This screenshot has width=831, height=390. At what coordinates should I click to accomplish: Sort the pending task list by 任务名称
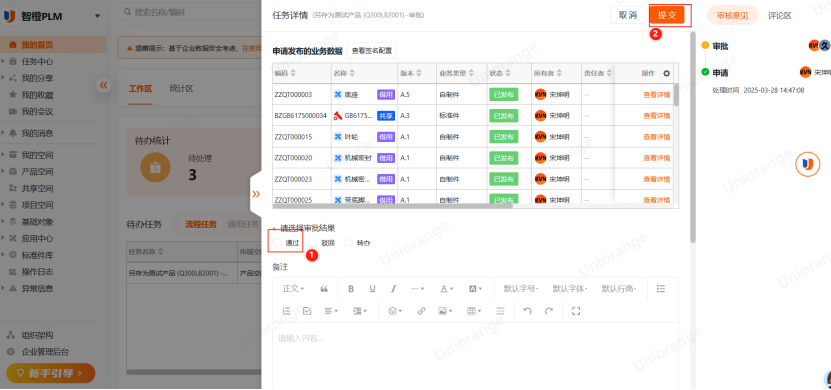point(161,252)
